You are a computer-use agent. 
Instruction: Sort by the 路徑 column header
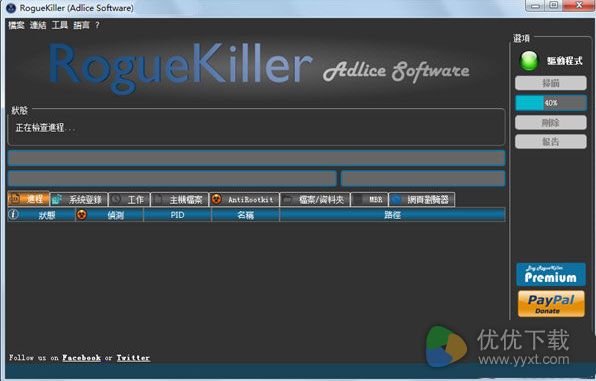(393, 215)
